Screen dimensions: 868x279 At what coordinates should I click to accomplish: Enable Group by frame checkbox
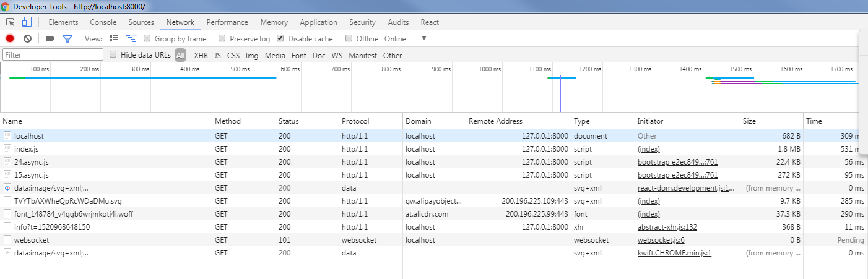(x=147, y=38)
